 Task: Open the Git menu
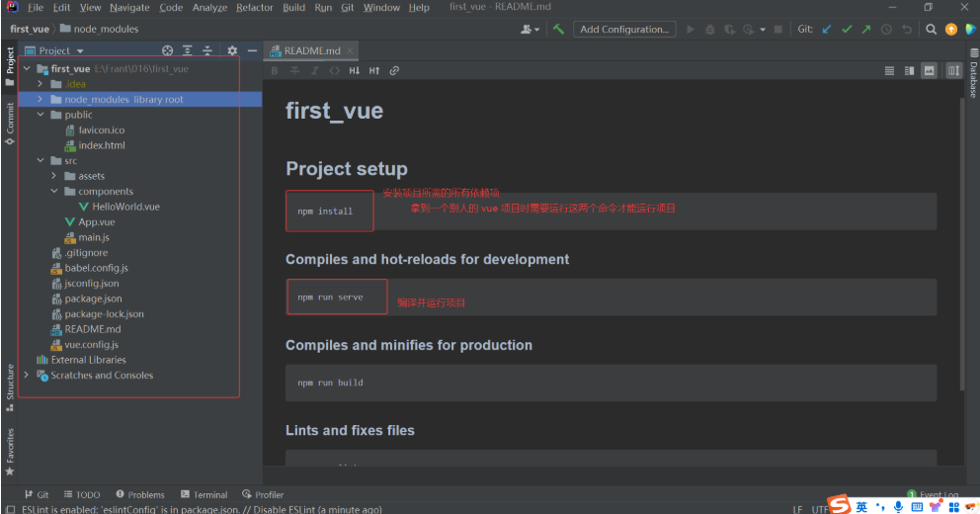tap(348, 8)
